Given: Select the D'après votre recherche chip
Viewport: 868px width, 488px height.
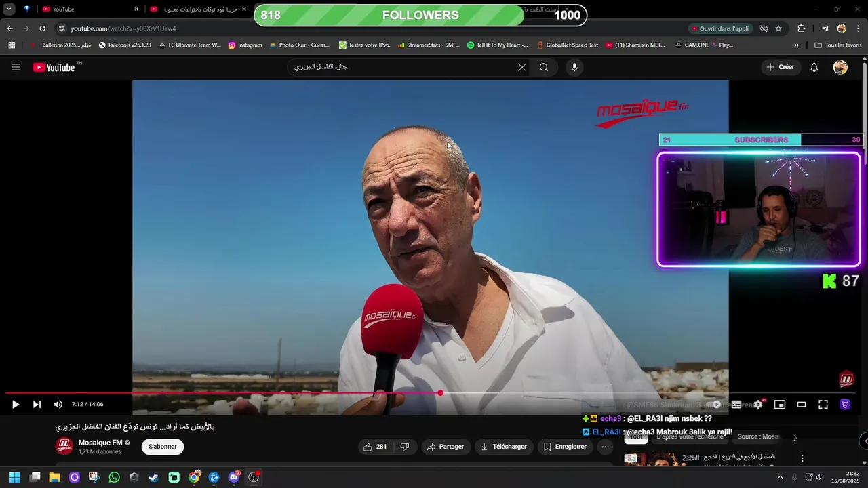Looking at the screenshot, I should coord(690,437).
